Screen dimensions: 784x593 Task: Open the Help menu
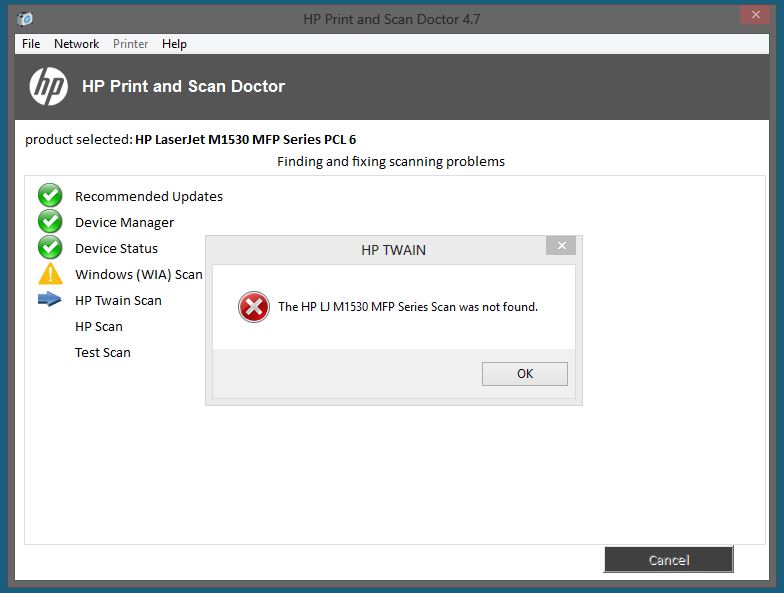174,44
